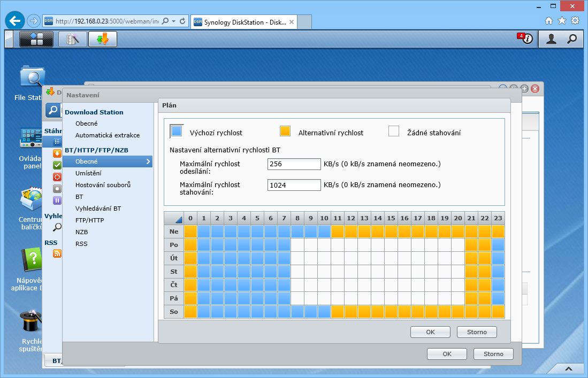Select the no download white swatch
Image resolution: width=588 pixels, height=378 pixels.
(x=394, y=132)
